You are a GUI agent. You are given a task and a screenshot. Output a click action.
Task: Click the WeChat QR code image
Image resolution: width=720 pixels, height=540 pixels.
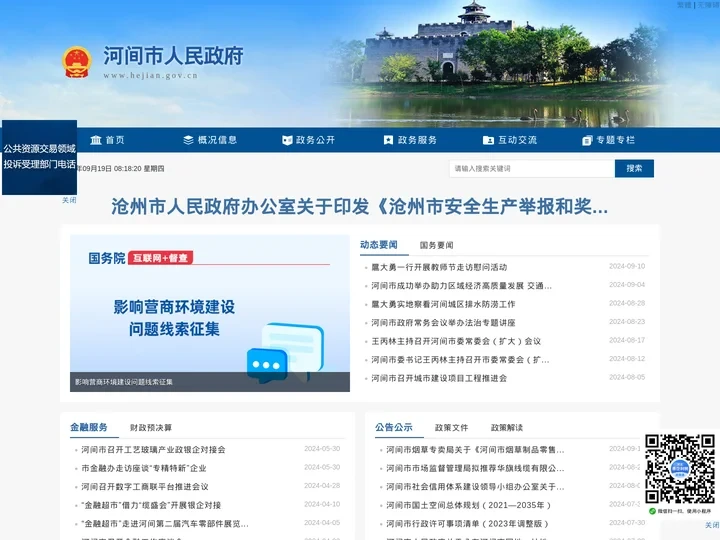coord(680,469)
